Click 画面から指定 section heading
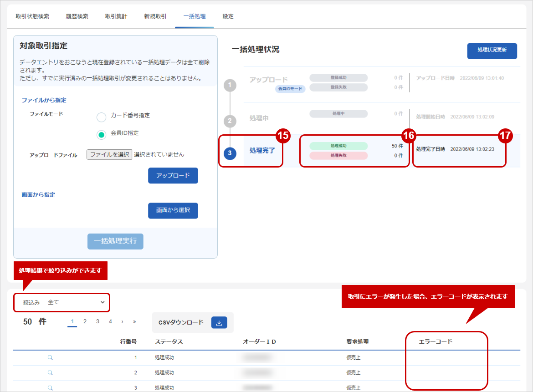 pyautogui.click(x=38, y=195)
